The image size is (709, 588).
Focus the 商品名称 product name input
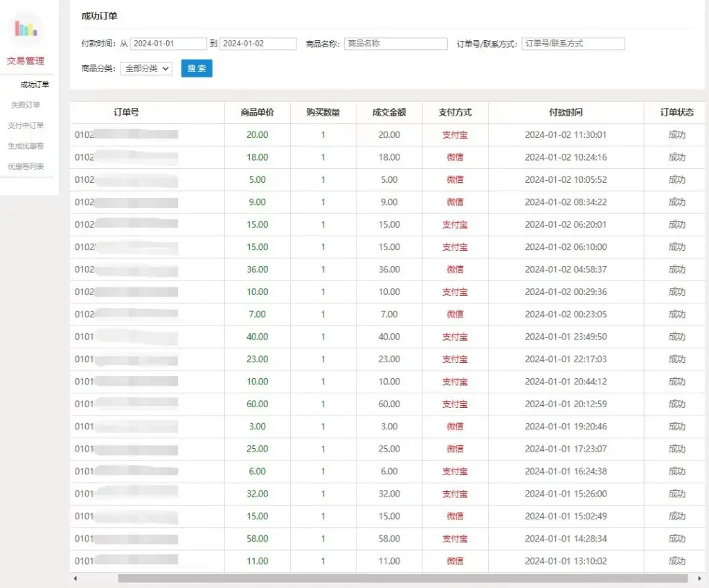click(x=395, y=43)
